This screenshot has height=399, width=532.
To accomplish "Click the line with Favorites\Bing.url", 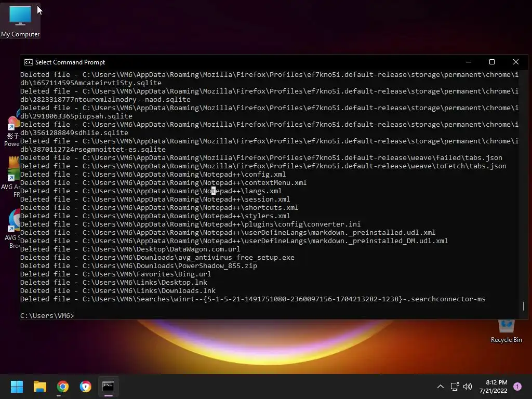I will tap(116, 274).
